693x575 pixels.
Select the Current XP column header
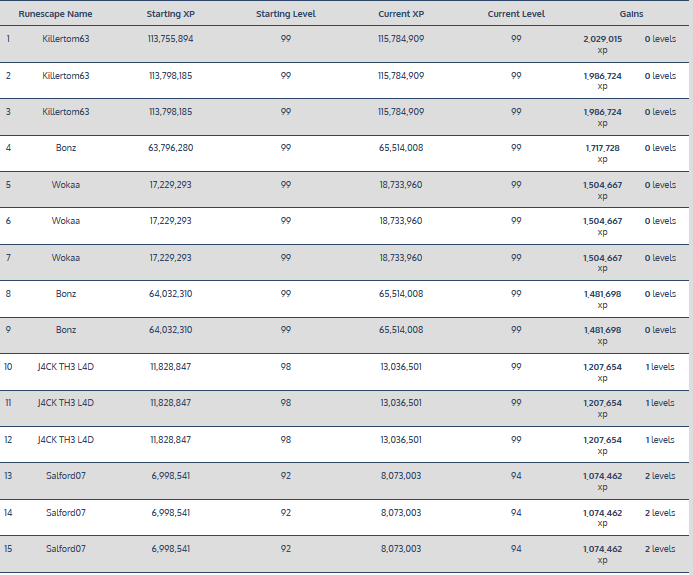(401, 15)
